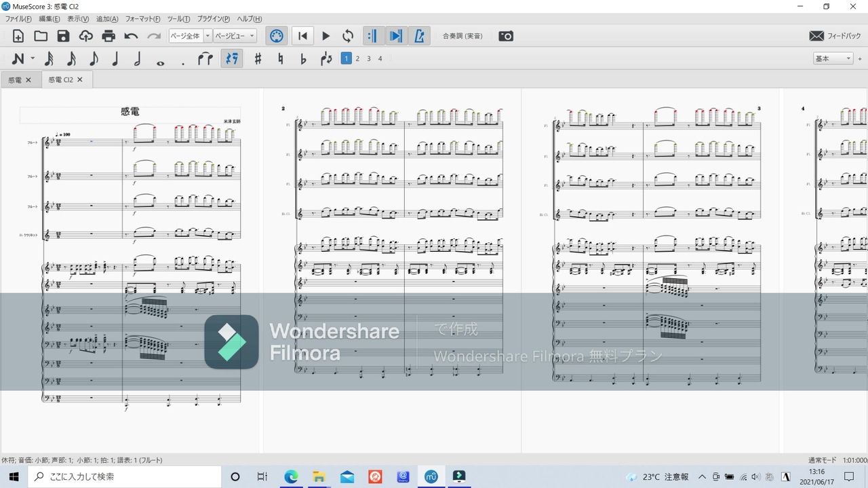Toggle loop playback

(348, 36)
